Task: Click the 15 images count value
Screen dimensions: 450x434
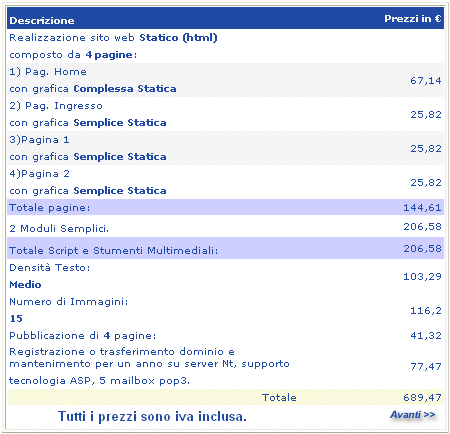Action: pyautogui.click(x=16, y=319)
